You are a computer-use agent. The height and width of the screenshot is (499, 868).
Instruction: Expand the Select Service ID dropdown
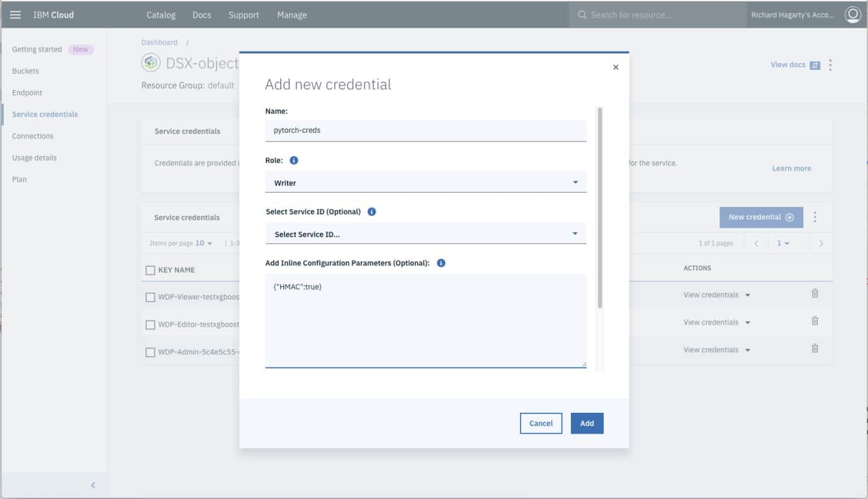pos(426,234)
